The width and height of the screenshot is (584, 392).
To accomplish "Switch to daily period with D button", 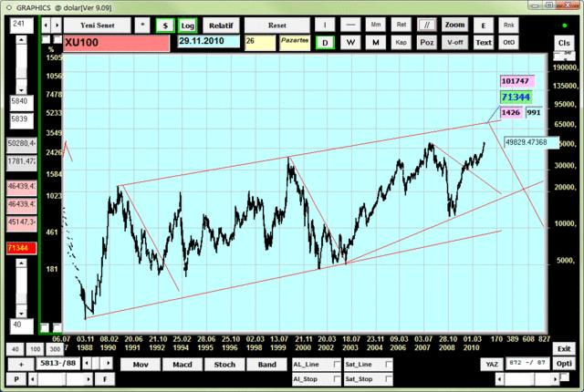I will (326, 42).
